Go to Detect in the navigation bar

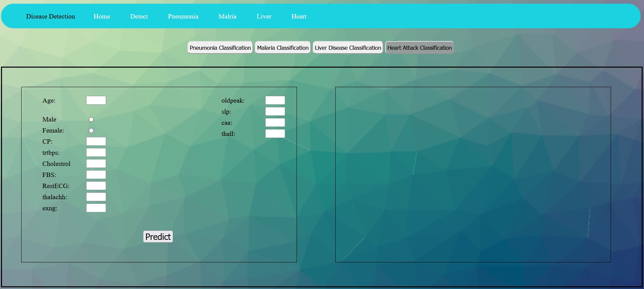139,16
